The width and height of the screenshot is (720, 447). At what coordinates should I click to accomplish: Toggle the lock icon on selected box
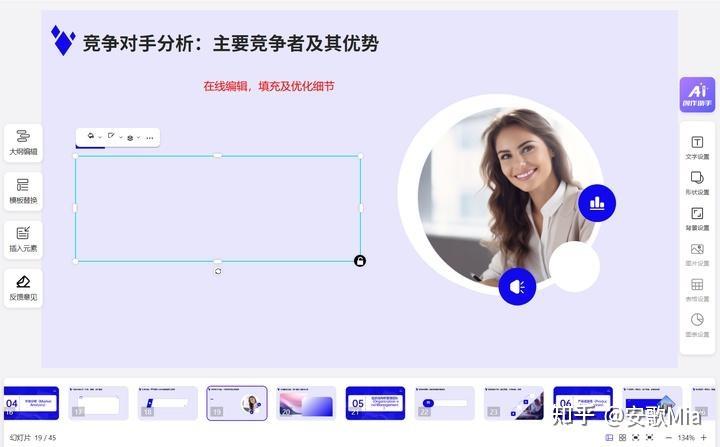[x=360, y=261]
